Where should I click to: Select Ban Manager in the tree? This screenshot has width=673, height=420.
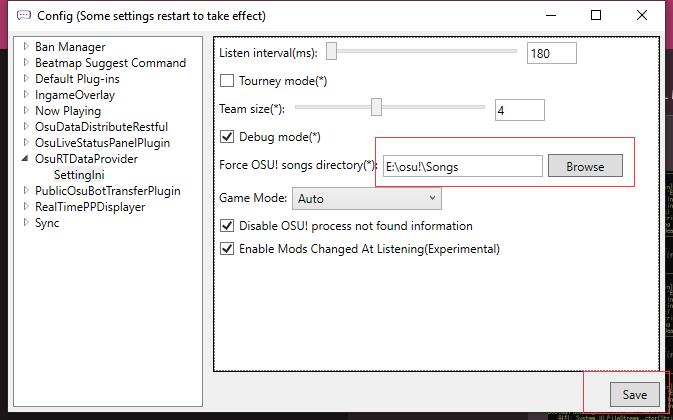pyautogui.click(x=70, y=47)
